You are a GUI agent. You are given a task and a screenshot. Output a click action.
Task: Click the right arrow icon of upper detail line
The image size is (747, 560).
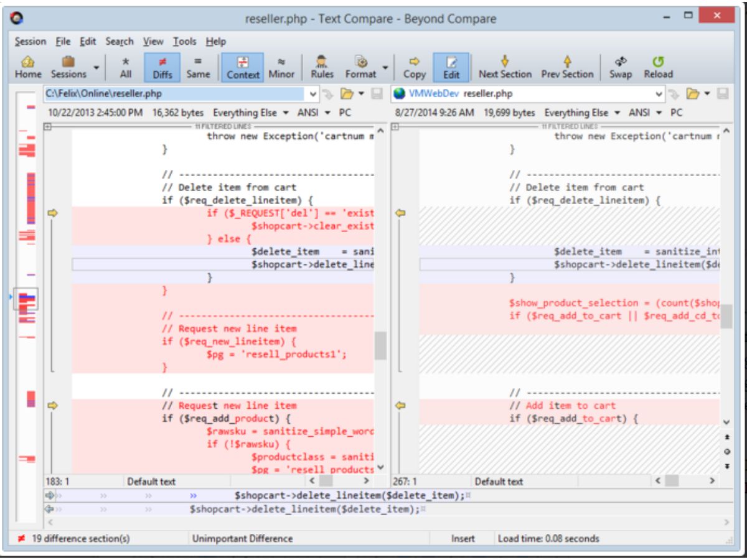tap(50, 495)
